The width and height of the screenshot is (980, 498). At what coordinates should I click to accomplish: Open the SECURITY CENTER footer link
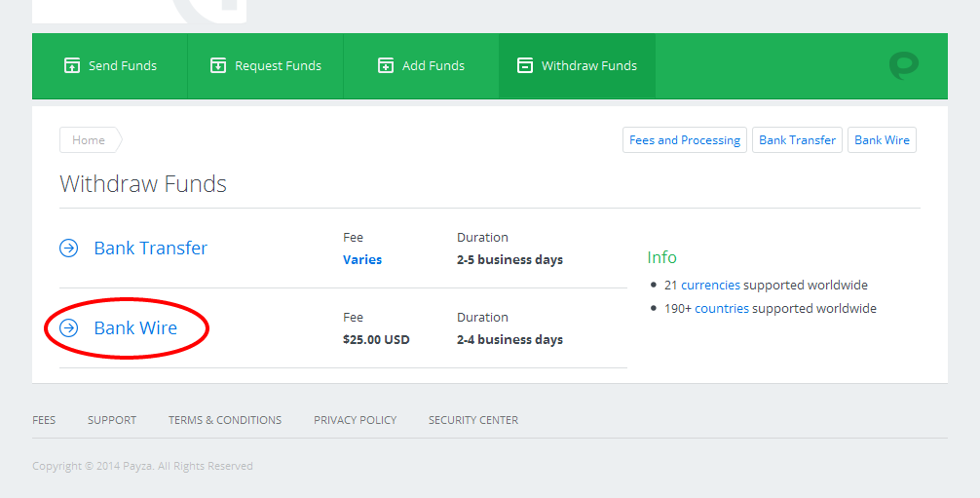coord(473,420)
